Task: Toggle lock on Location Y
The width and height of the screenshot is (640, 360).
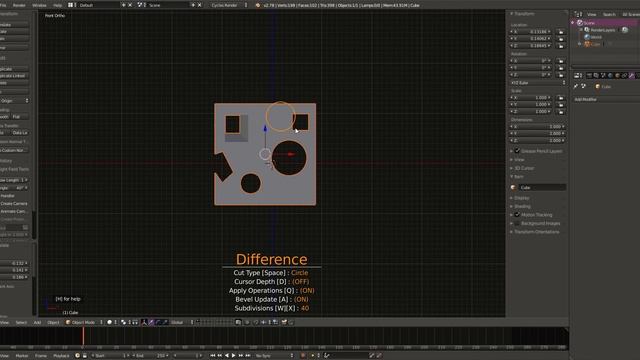Action: 561,39
